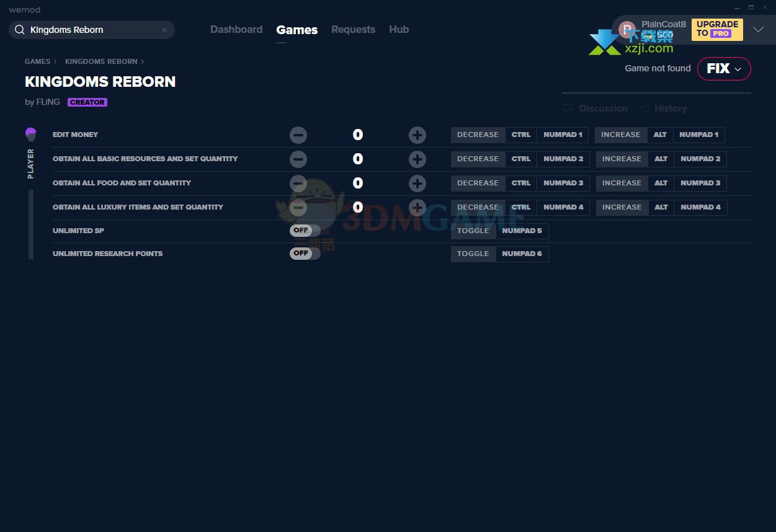Click CTRL key beside NUMPAD 3
This screenshot has width=776, height=532.
[521, 183]
